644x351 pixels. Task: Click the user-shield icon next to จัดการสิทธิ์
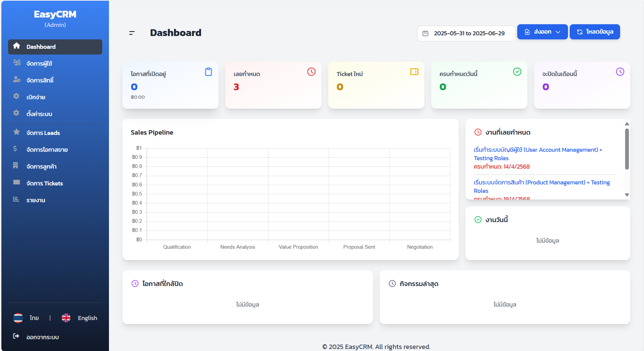(17, 79)
